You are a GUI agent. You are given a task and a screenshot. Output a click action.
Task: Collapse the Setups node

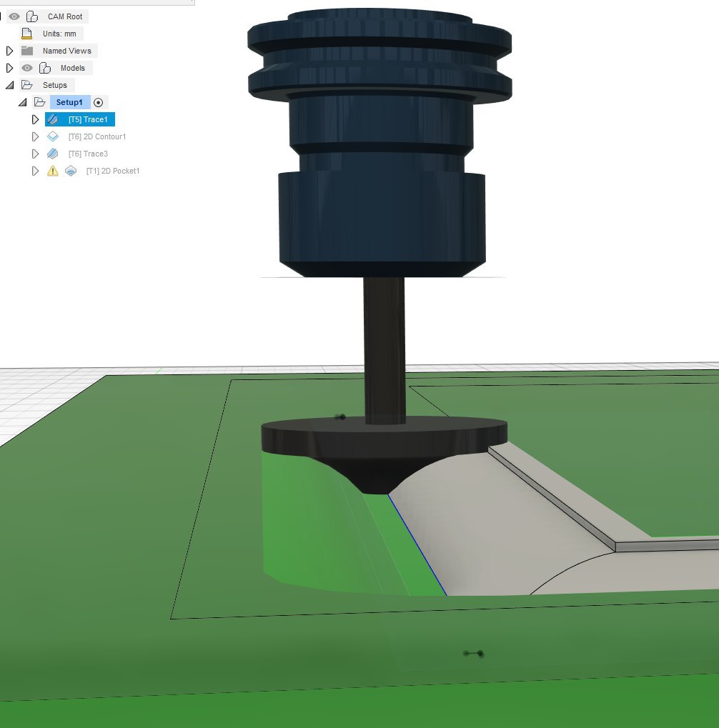[10, 85]
